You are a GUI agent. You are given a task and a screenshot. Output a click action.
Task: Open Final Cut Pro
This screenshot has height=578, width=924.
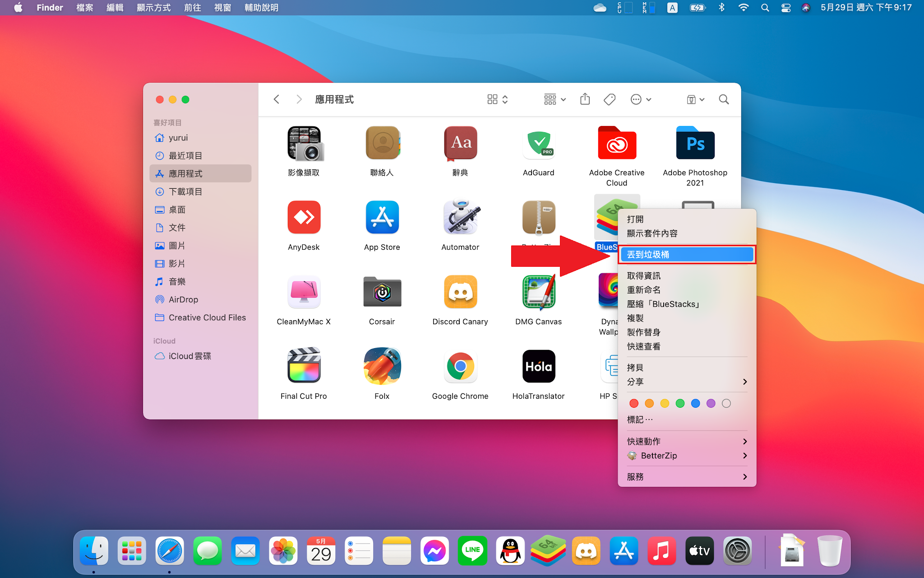tap(303, 367)
